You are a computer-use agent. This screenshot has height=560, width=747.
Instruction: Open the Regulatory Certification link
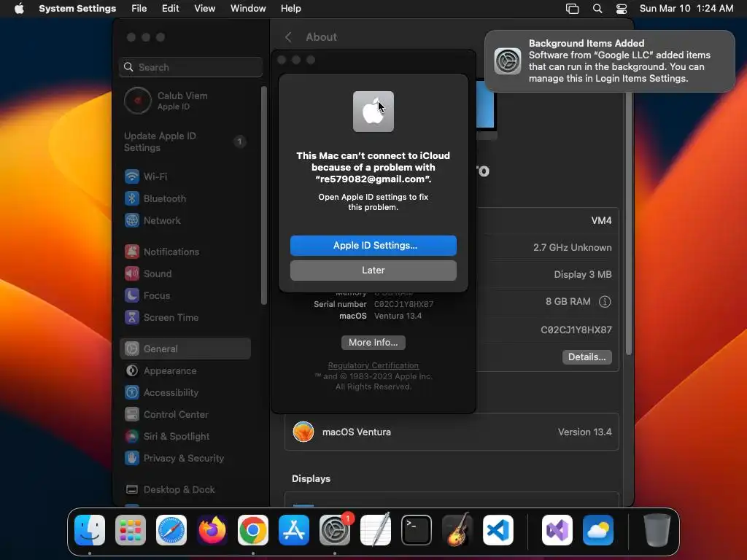pyautogui.click(x=373, y=366)
